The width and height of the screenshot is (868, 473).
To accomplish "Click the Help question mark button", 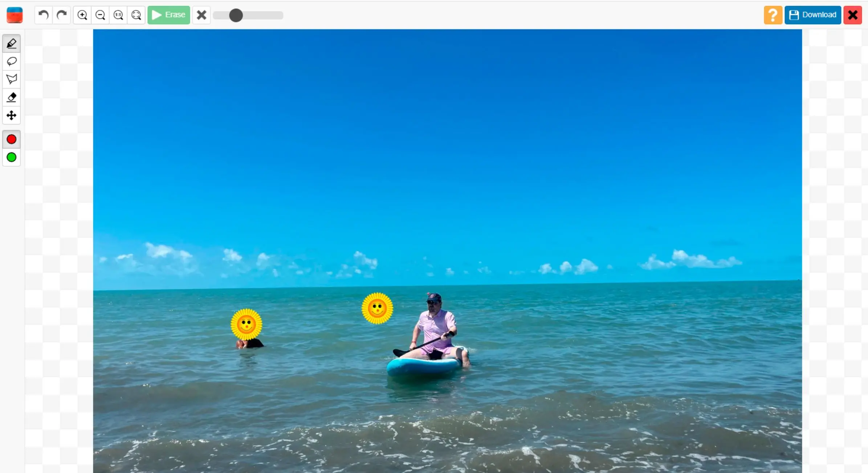I will pyautogui.click(x=774, y=15).
